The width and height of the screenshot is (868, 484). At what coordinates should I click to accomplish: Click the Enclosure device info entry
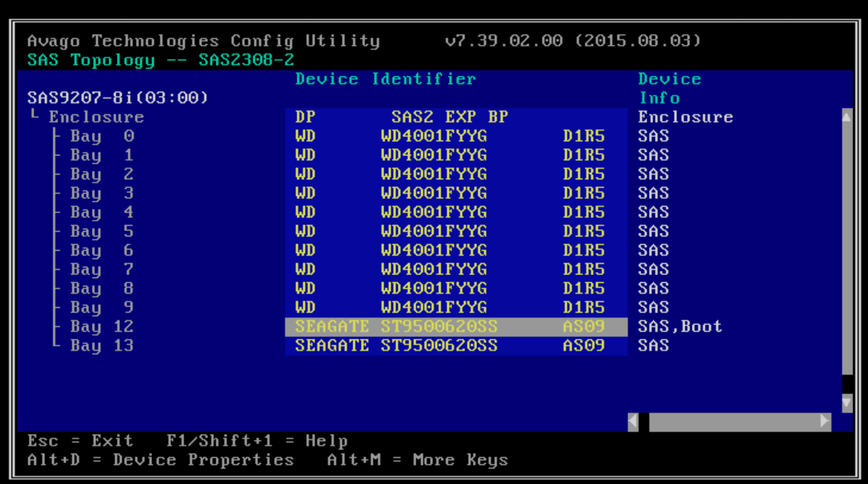[x=685, y=117]
